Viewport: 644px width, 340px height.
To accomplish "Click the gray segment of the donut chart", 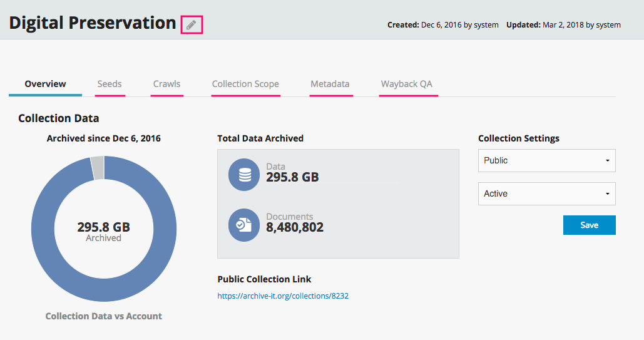I will point(98,168).
